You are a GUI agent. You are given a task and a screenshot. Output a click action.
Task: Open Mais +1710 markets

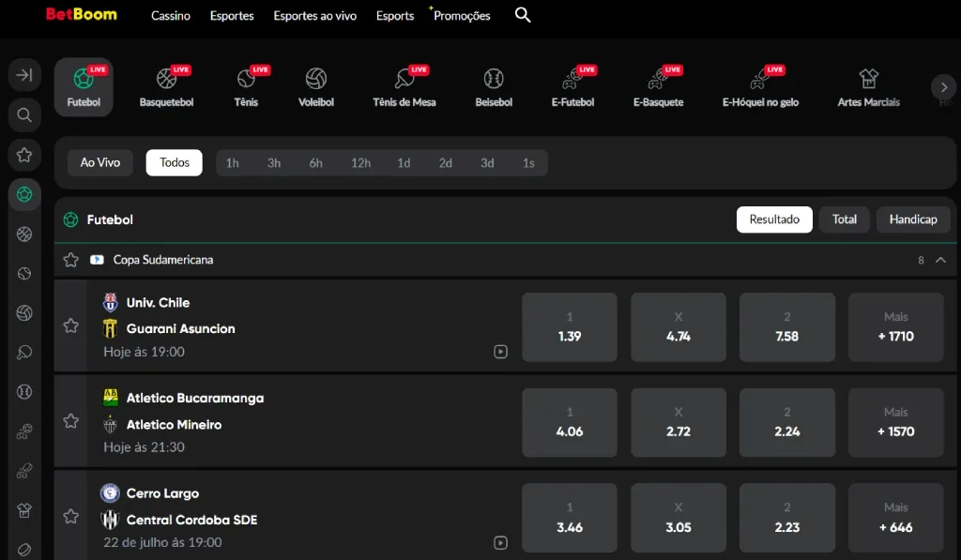click(896, 327)
